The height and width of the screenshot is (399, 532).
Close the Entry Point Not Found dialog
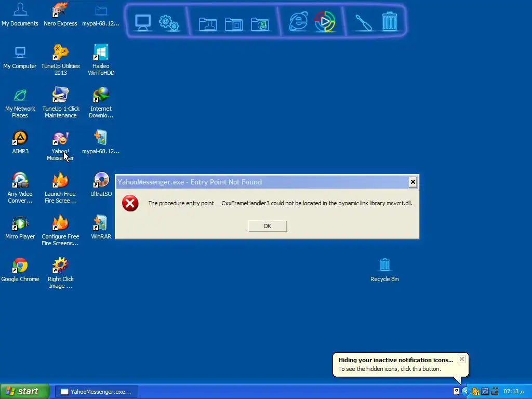tap(413, 182)
